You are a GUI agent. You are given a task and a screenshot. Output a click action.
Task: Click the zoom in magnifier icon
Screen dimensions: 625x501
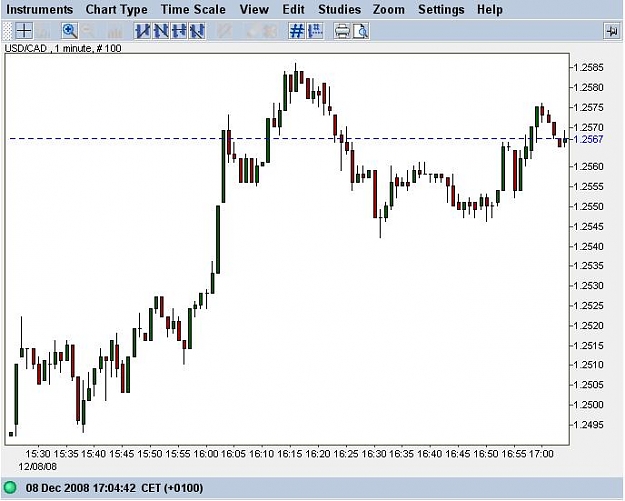tap(70, 31)
